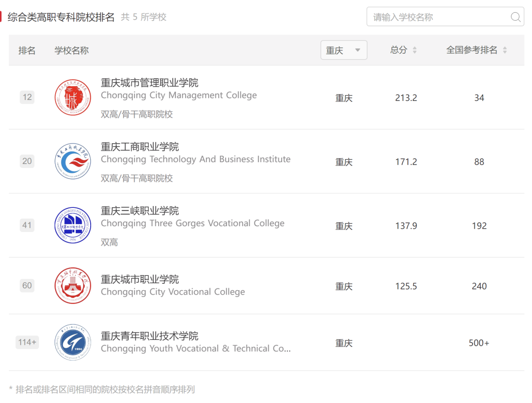This screenshot has width=532, height=403.
Task: Toggle the national ranking sort order
Action: coord(506,50)
